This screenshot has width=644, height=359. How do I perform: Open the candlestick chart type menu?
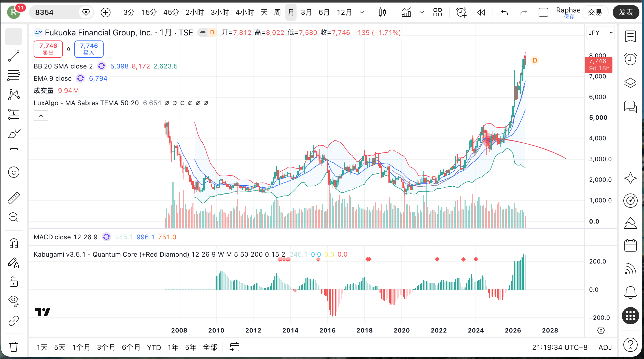[x=382, y=12]
